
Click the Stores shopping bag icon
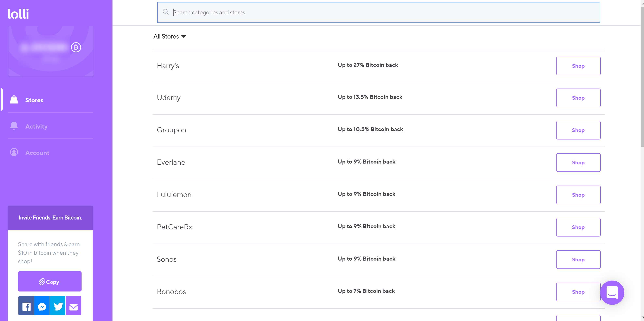[x=14, y=100]
